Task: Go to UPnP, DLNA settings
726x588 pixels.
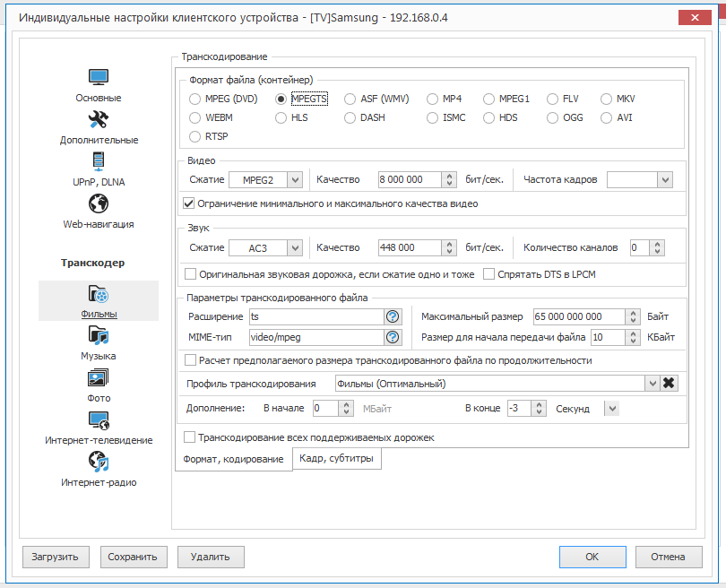Action: [x=98, y=169]
